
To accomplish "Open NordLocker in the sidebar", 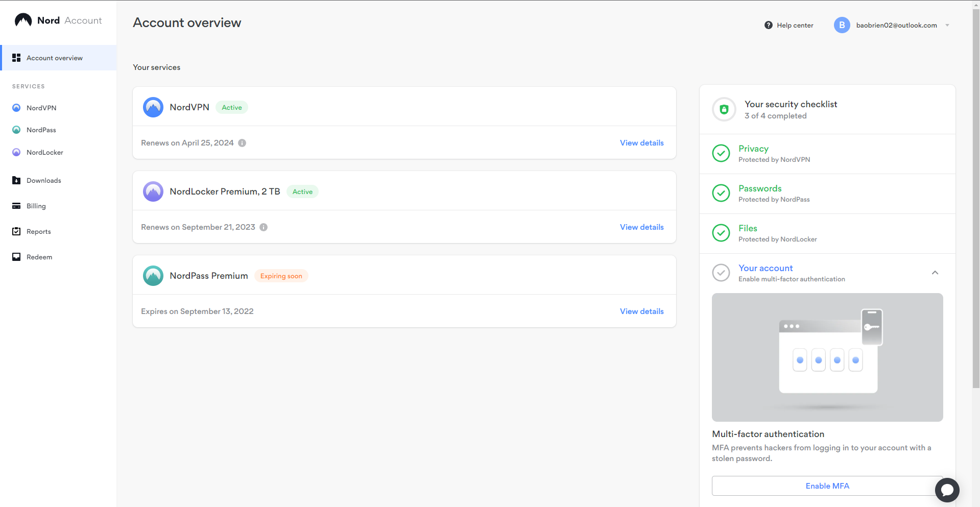I will 45,152.
